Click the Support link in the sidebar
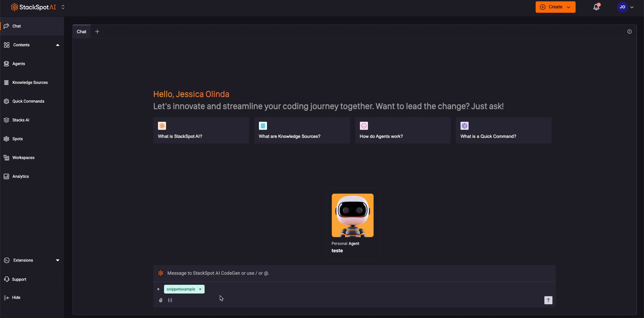The height and width of the screenshot is (318, 644). point(19,279)
